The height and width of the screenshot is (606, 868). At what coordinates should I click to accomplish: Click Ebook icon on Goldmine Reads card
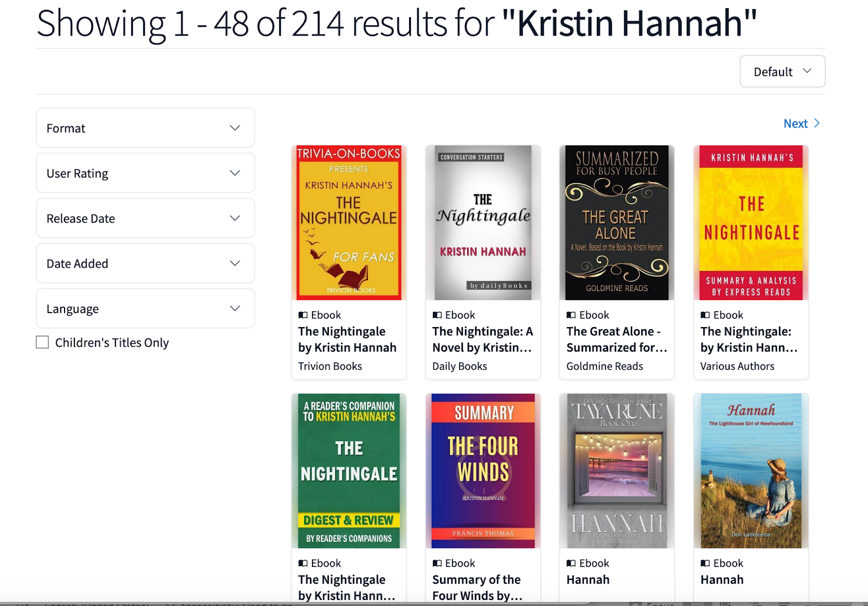coord(571,315)
